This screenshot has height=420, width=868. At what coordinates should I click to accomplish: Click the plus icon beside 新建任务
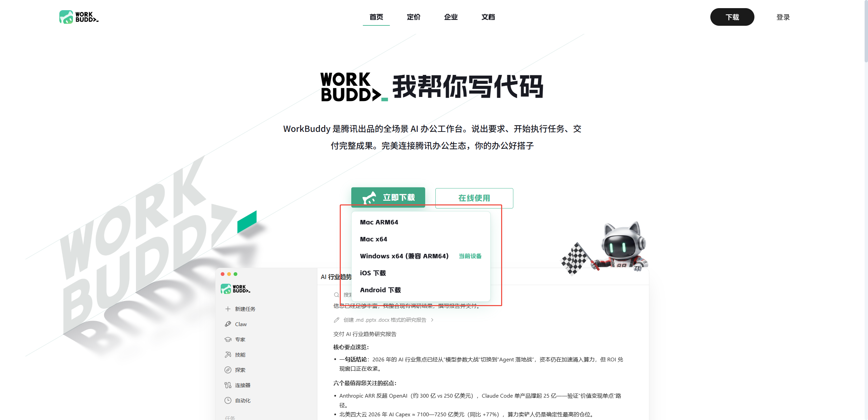[228, 309]
